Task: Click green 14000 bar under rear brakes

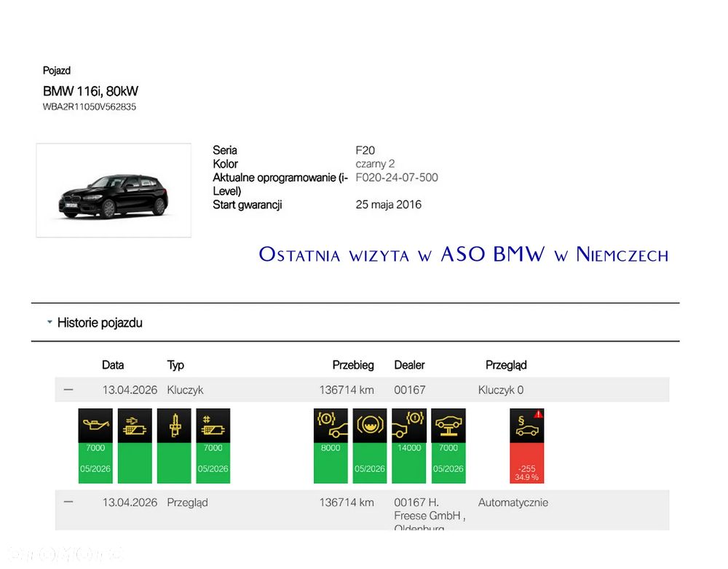Action: tap(409, 463)
